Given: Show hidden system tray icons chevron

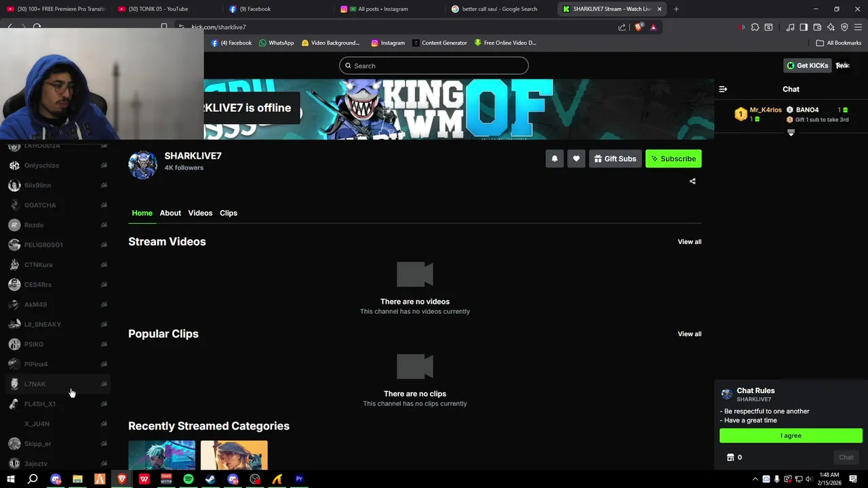Looking at the screenshot, I should tap(755, 479).
